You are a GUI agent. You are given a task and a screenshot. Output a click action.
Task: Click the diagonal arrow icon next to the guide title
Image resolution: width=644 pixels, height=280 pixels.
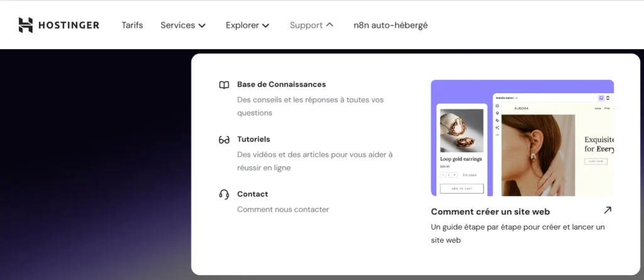coord(607,210)
